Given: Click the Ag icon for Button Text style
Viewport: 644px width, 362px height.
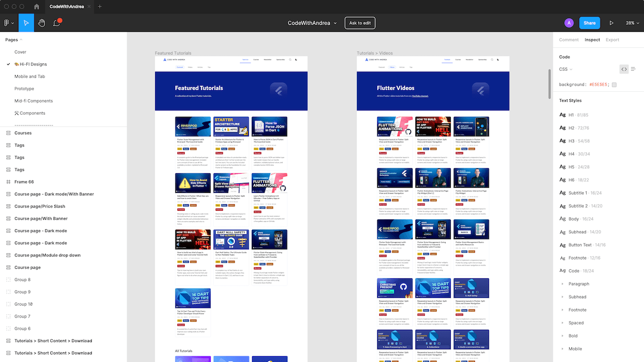Looking at the screenshot, I should 562,245.
